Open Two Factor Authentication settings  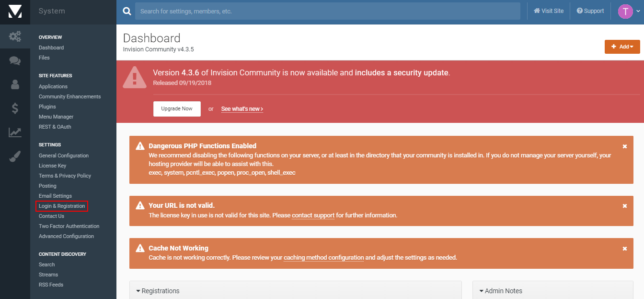click(69, 226)
